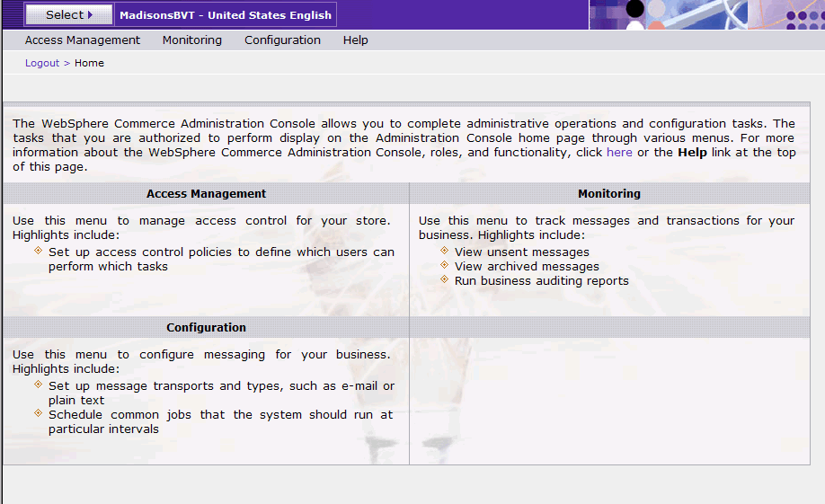Click the 'View archived messages' text
The height and width of the screenshot is (504, 825).
click(x=527, y=267)
